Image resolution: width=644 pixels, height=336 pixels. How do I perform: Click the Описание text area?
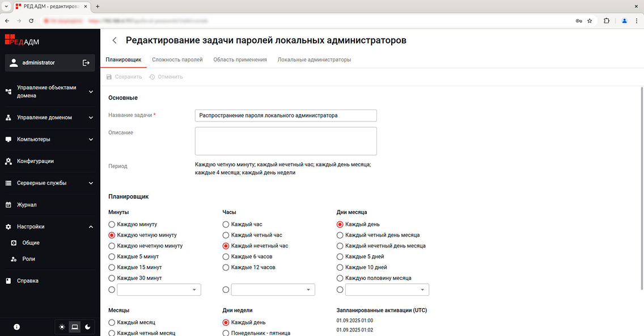tap(286, 141)
